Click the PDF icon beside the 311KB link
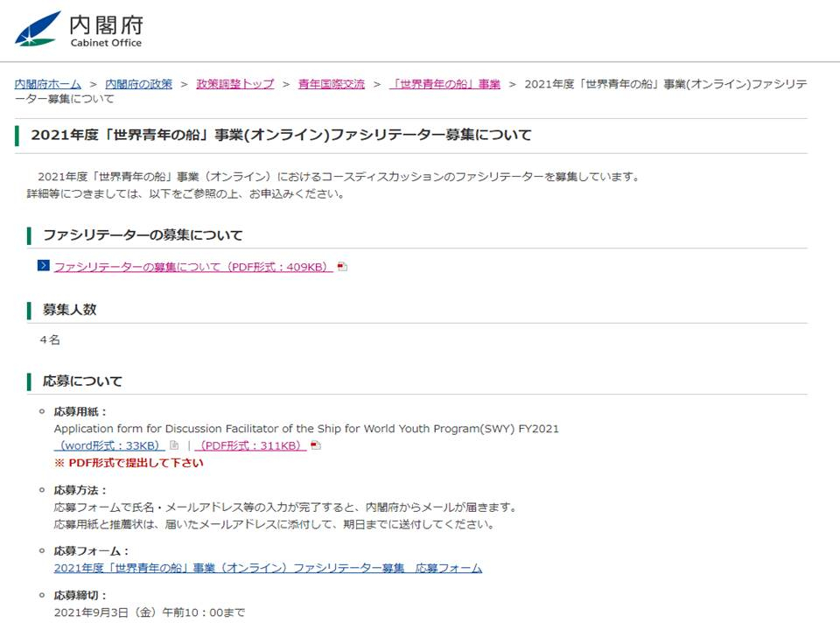Screen dimensions: 840x630 [316, 445]
